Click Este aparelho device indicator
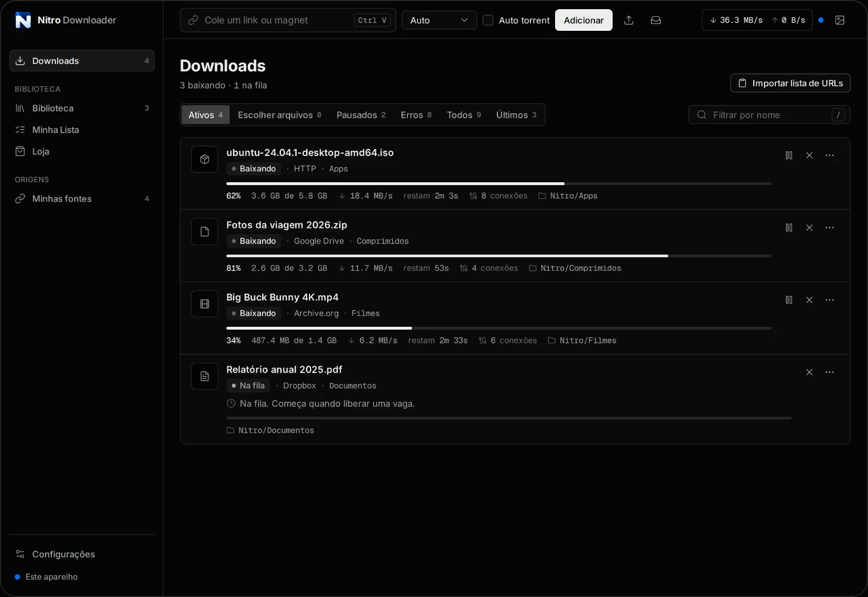This screenshot has height=597, width=868. [46, 577]
